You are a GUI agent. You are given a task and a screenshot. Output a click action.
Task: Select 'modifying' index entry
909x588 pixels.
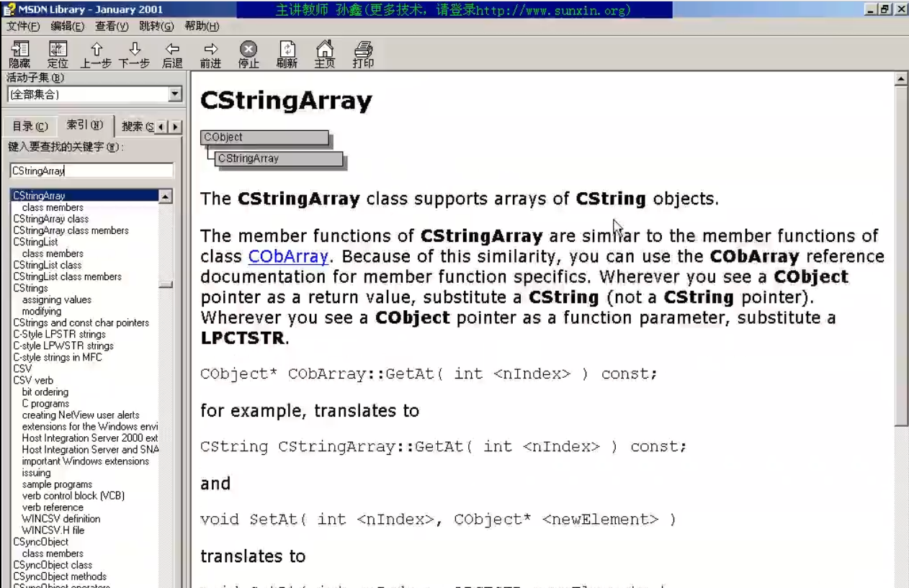[x=42, y=311]
